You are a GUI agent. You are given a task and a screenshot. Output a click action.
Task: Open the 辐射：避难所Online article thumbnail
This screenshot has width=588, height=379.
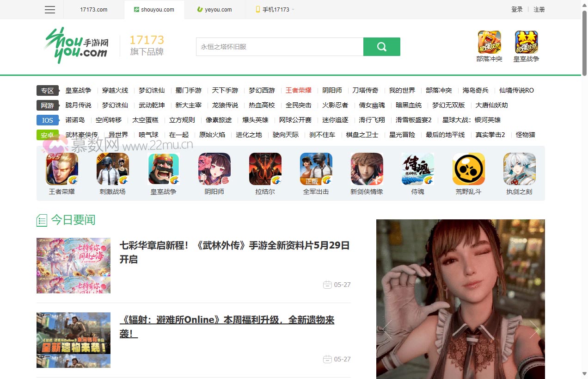pyautogui.click(x=73, y=340)
